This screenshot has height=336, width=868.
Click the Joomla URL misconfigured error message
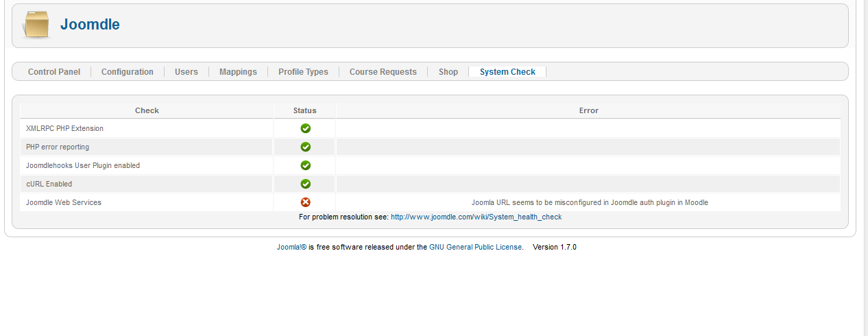click(590, 202)
